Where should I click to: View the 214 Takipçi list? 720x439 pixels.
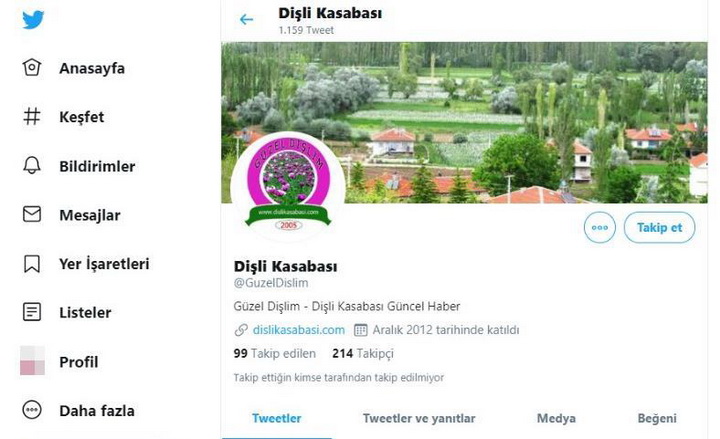tap(363, 353)
